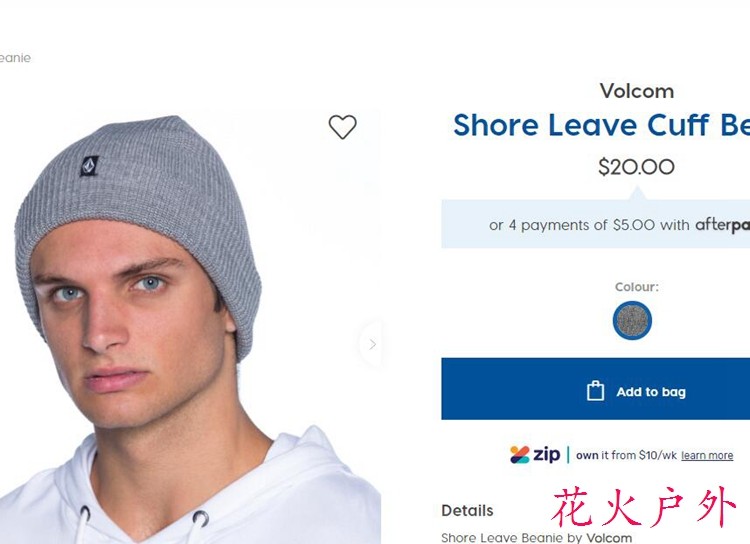Click the afterpay logo text

723,225
